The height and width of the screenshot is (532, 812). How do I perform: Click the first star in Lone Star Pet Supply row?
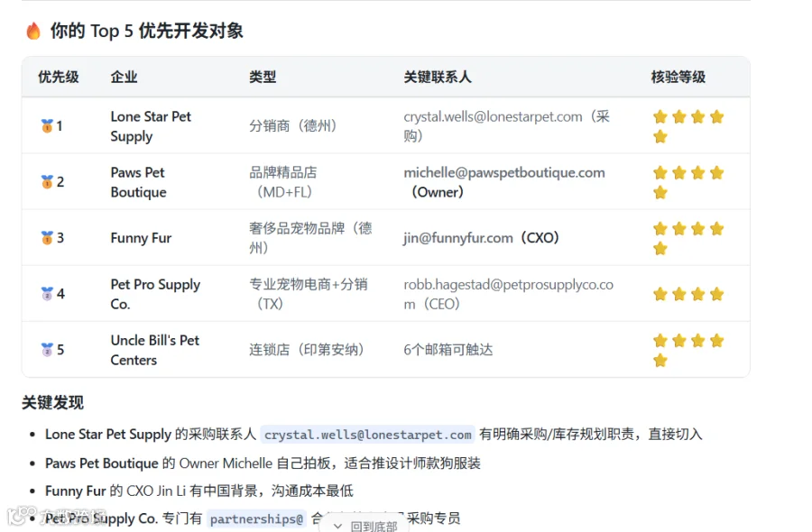[x=660, y=117]
